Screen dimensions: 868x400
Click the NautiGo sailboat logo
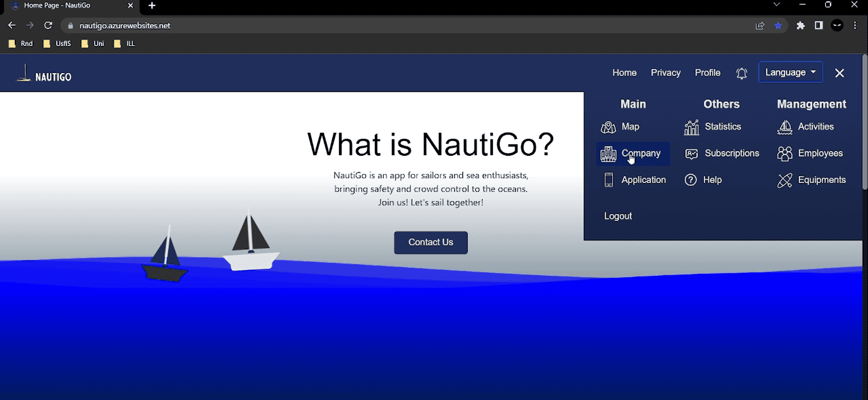coord(24,73)
